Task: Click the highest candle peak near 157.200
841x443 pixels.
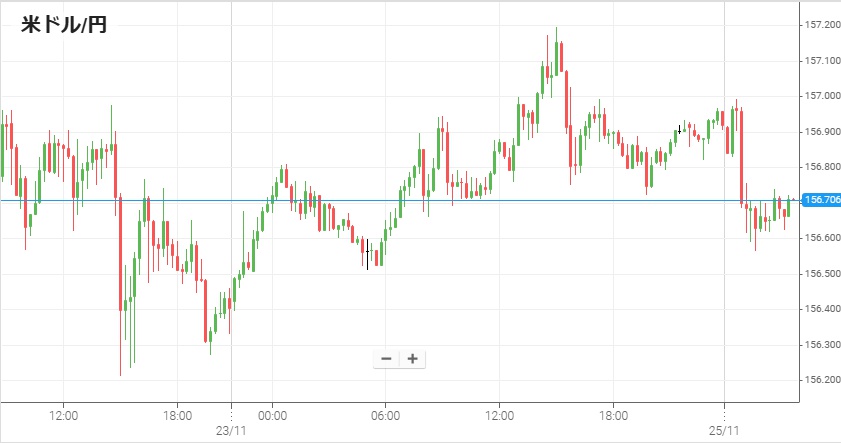Action: pyautogui.click(x=556, y=30)
